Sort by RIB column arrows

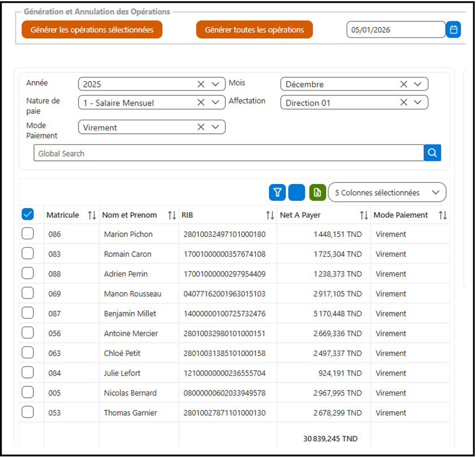coord(270,216)
